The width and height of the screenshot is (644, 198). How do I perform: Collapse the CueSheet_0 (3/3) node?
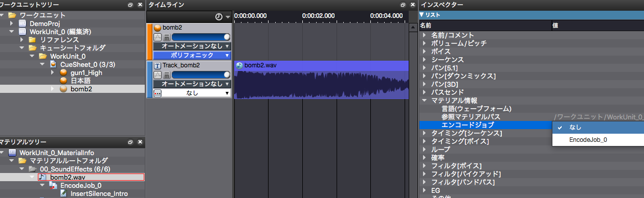click(42, 64)
